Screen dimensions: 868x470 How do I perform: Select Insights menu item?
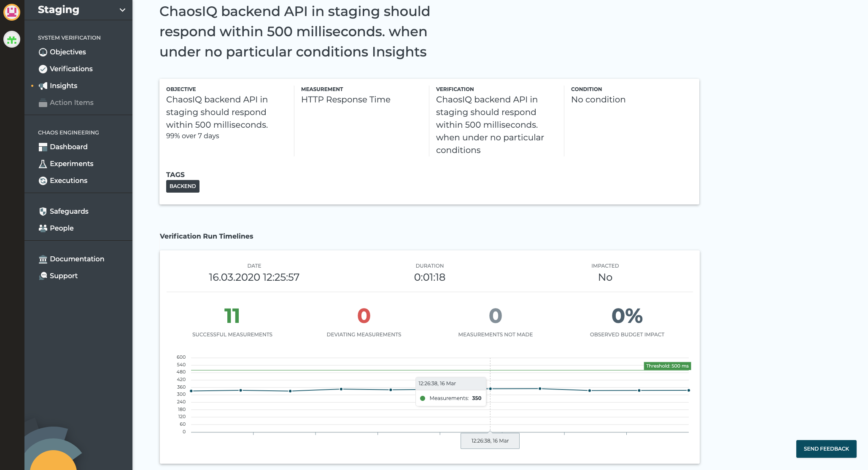pos(63,86)
